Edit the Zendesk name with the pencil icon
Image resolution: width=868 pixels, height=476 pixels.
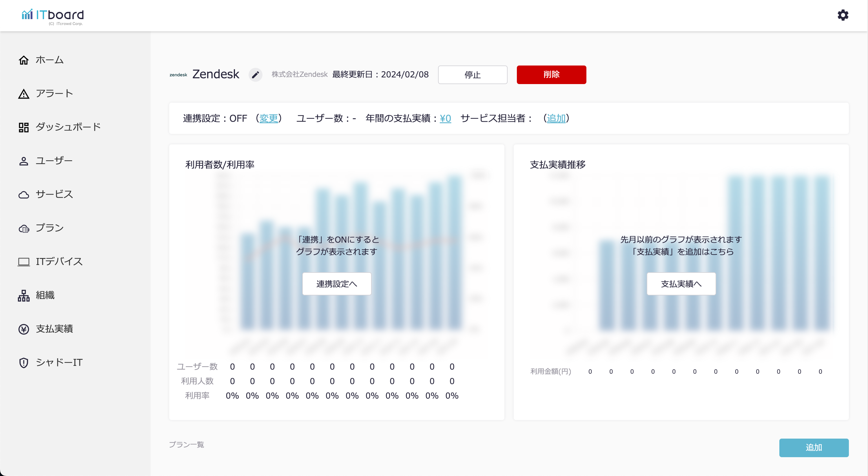pos(256,75)
